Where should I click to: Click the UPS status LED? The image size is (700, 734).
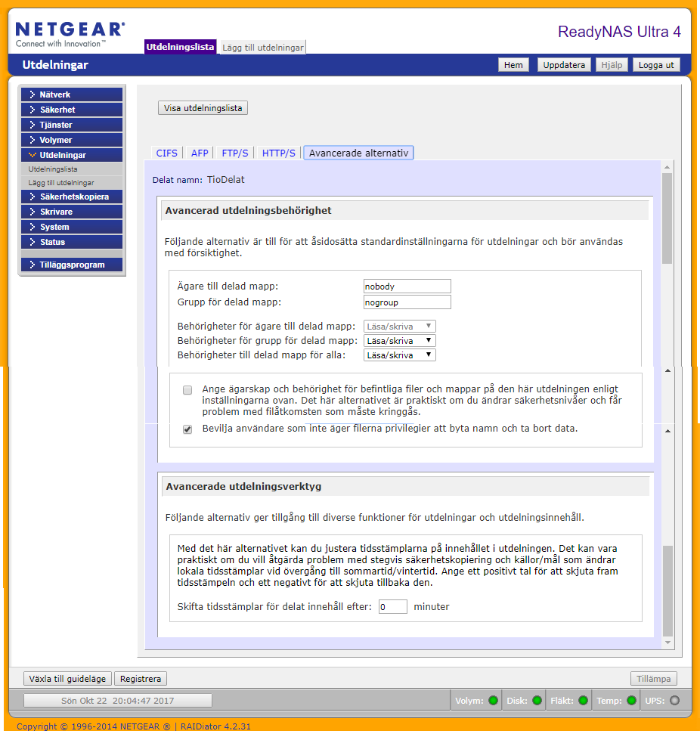[675, 700]
